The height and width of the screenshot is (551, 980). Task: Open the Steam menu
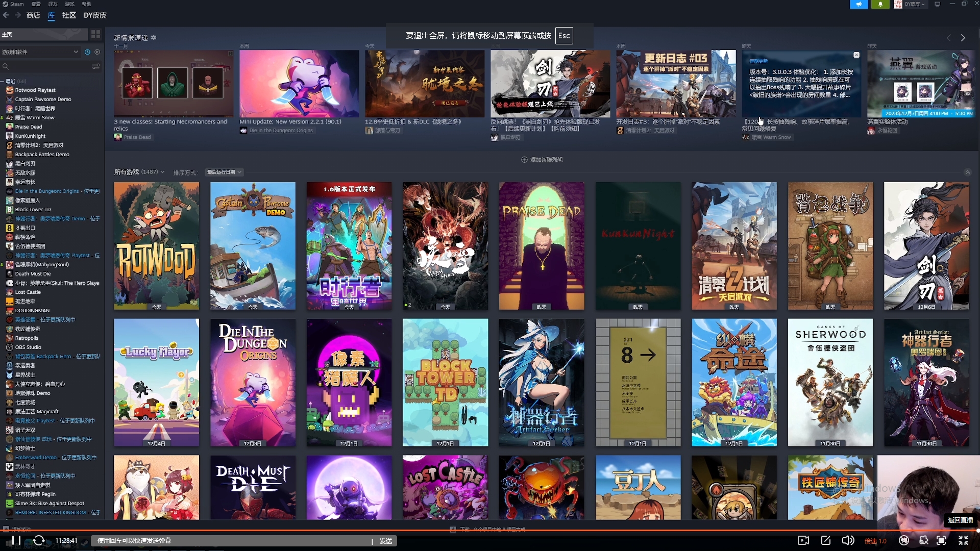pyautogui.click(x=13, y=4)
